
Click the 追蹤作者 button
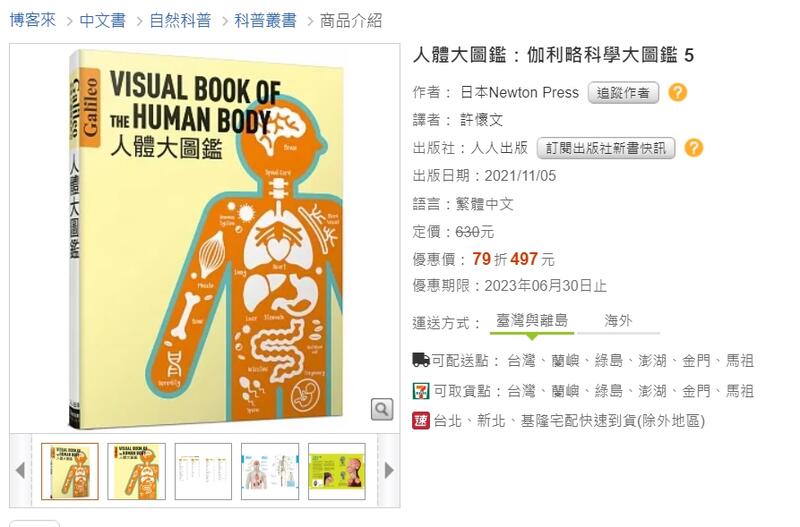623,93
